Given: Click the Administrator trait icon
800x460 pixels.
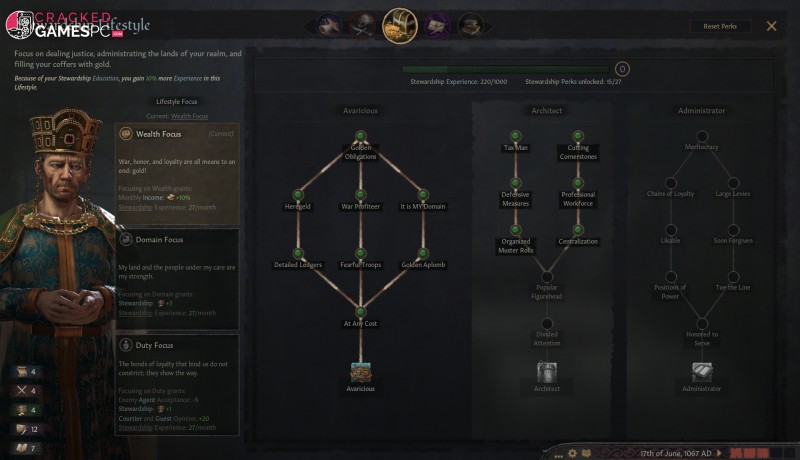Looking at the screenshot, I should (x=702, y=372).
